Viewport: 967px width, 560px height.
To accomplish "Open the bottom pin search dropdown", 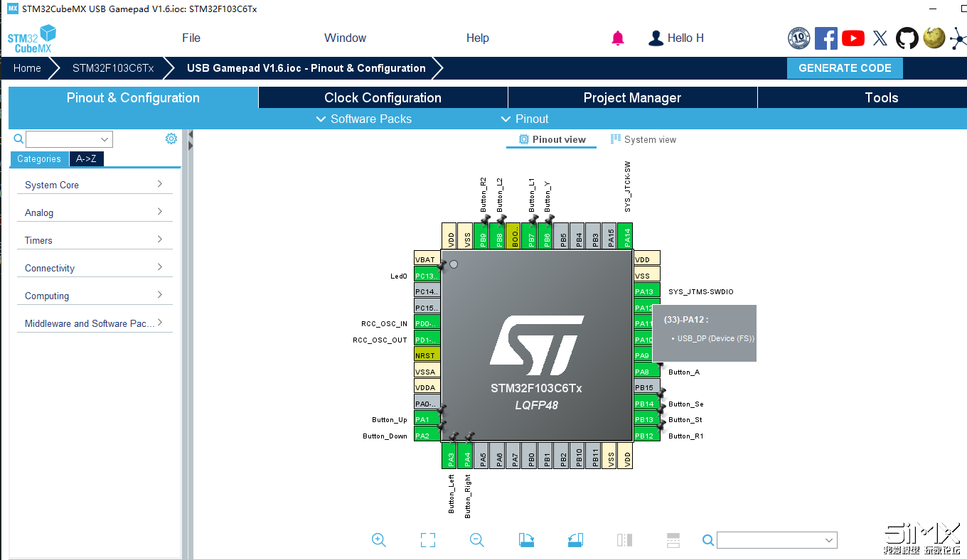I will [776, 540].
